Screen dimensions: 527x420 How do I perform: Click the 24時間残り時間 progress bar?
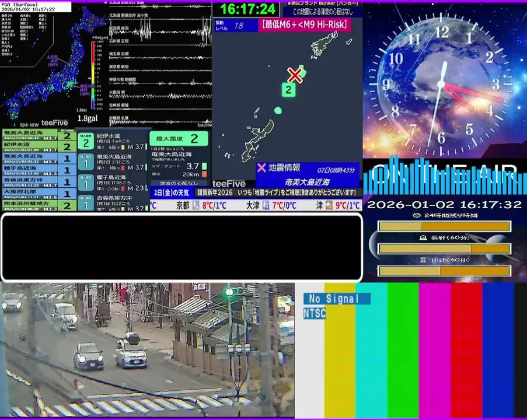click(444, 226)
